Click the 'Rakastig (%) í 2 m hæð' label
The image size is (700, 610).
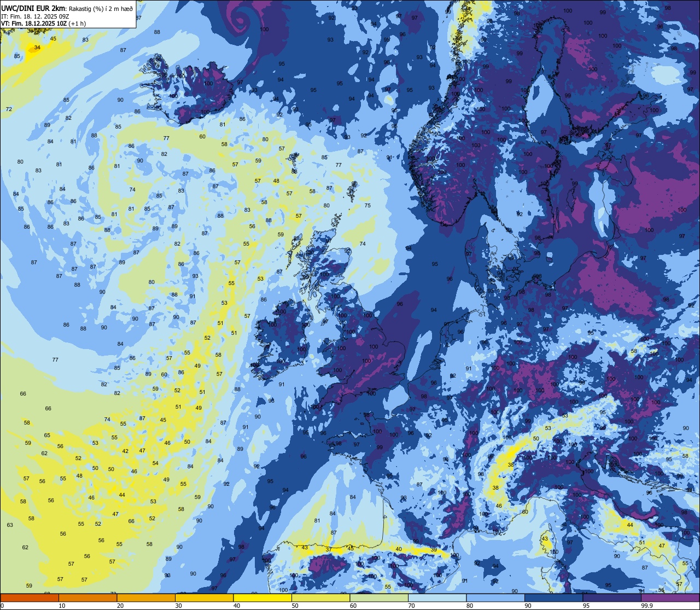pyautogui.click(x=100, y=8)
